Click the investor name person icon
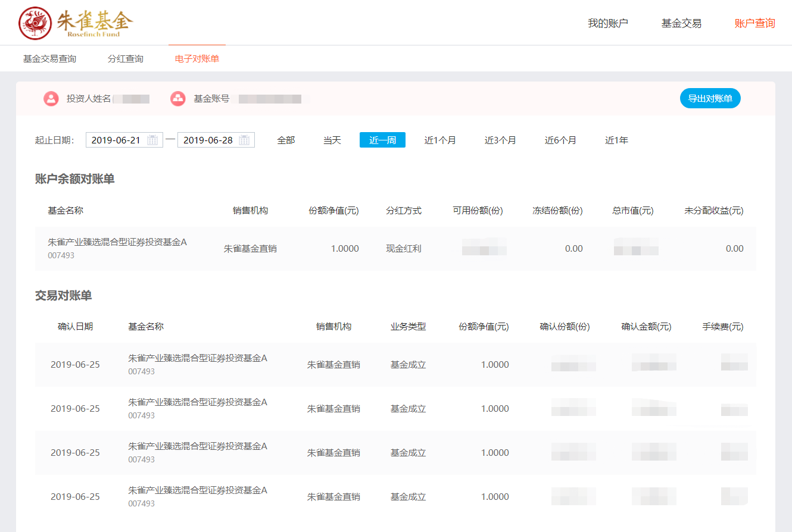The height and width of the screenshot is (532, 792). tap(51, 99)
